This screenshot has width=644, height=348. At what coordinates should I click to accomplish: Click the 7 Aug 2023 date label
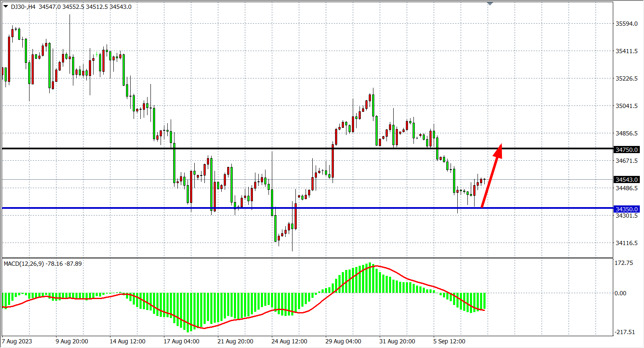tap(17, 341)
